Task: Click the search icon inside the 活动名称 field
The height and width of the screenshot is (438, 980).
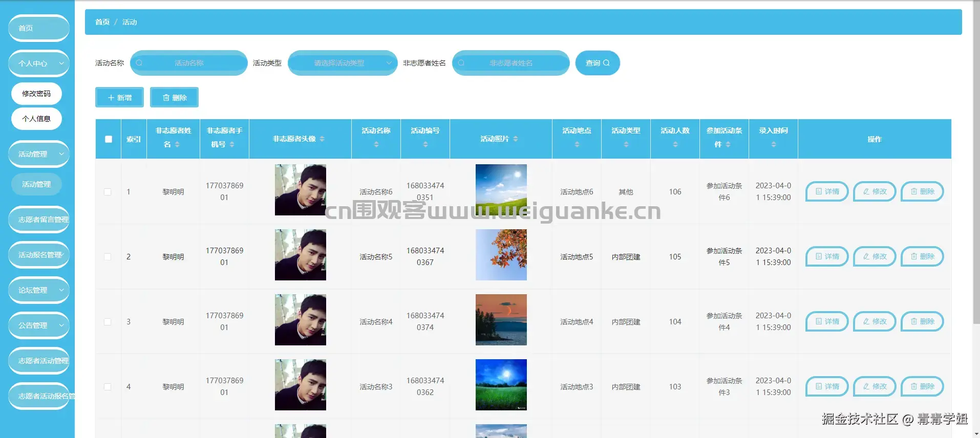Action: point(139,63)
